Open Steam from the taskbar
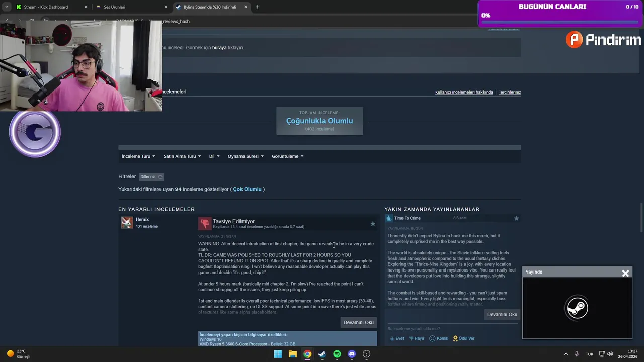The width and height of the screenshot is (644, 362). point(322,354)
